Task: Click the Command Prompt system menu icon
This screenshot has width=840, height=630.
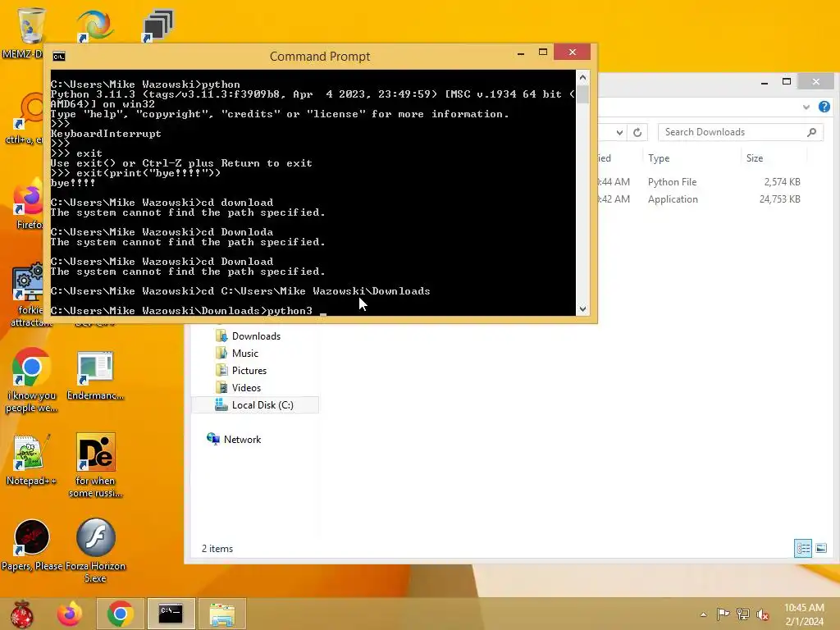Action: pos(59,57)
